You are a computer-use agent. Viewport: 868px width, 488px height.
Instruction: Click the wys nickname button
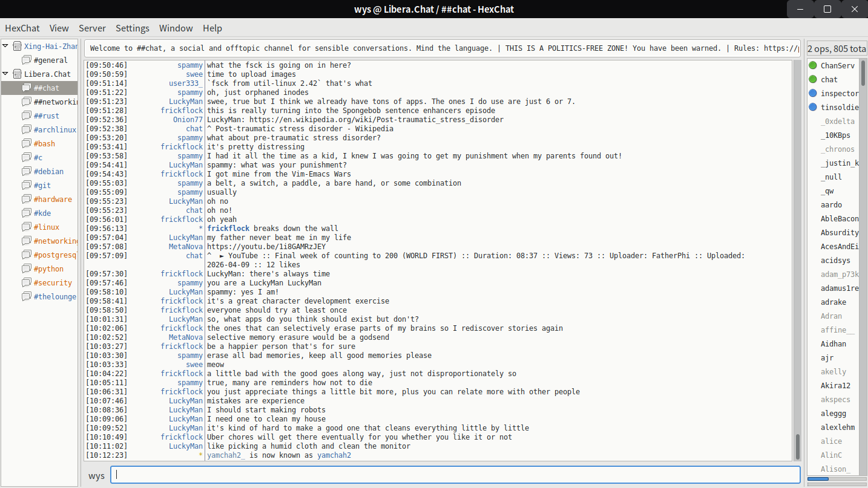pyautogui.click(x=96, y=475)
